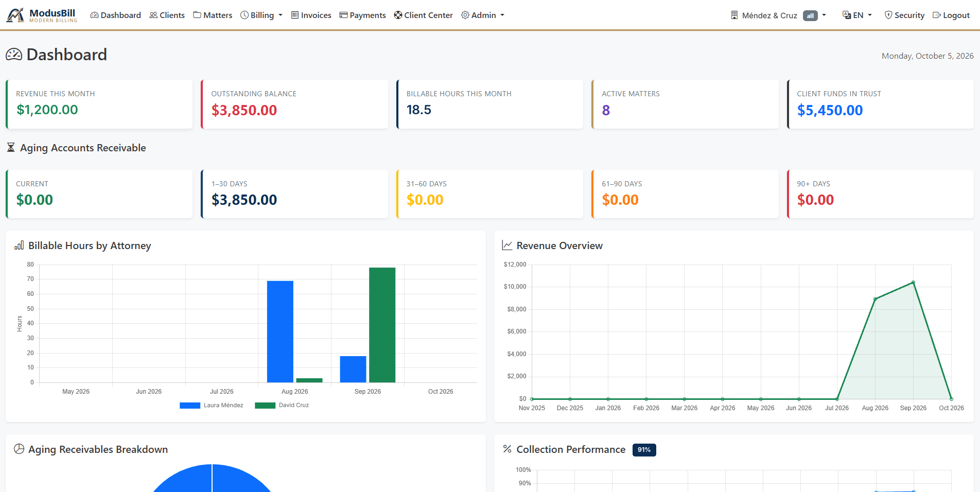This screenshot has width=980, height=492.
Task: Toggle David Cruz green legend swatch
Action: [x=265, y=406]
